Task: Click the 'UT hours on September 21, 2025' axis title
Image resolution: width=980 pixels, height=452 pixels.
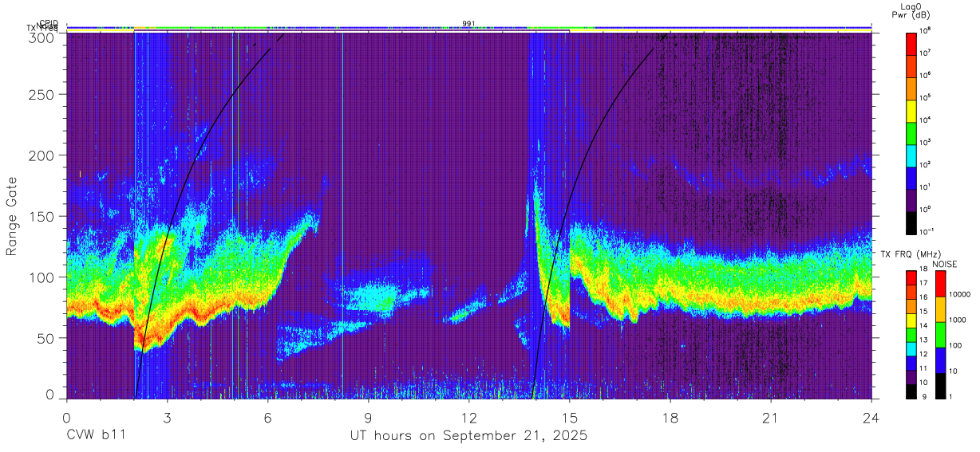Action: (x=468, y=436)
